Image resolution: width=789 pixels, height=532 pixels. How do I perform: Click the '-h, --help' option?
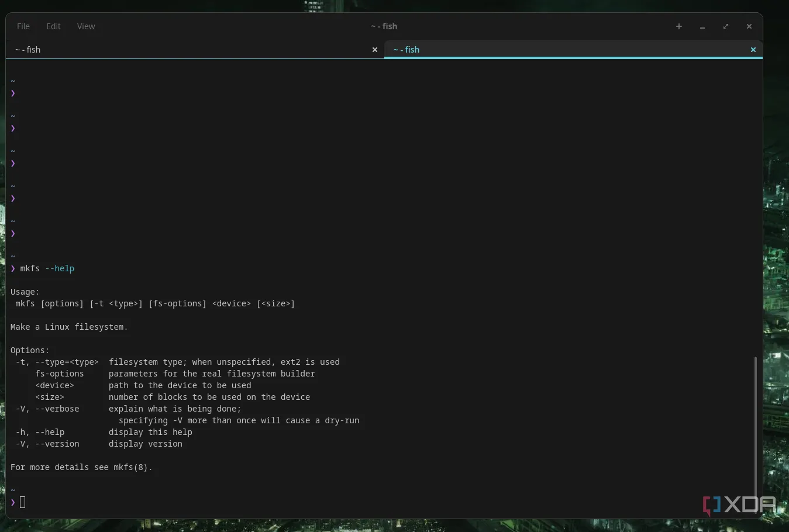click(x=40, y=432)
